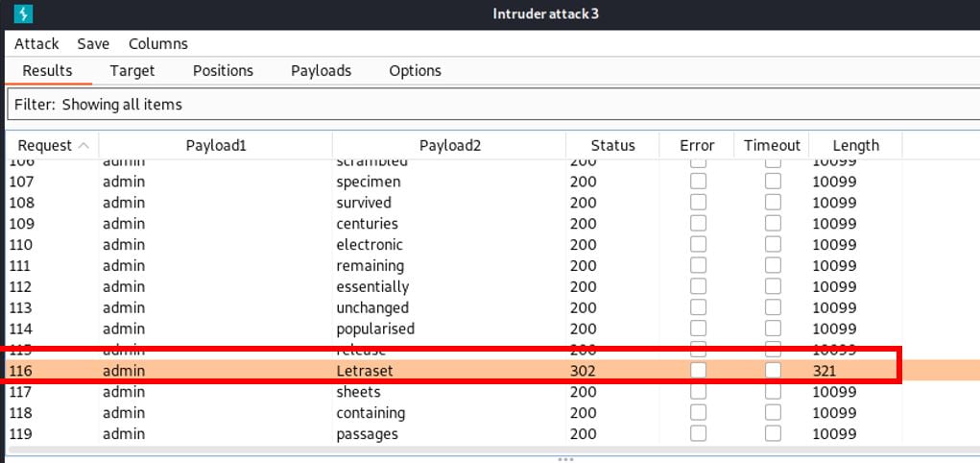Switch to the Options tab
The width and height of the screenshot is (980, 463).
click(415, 71)
